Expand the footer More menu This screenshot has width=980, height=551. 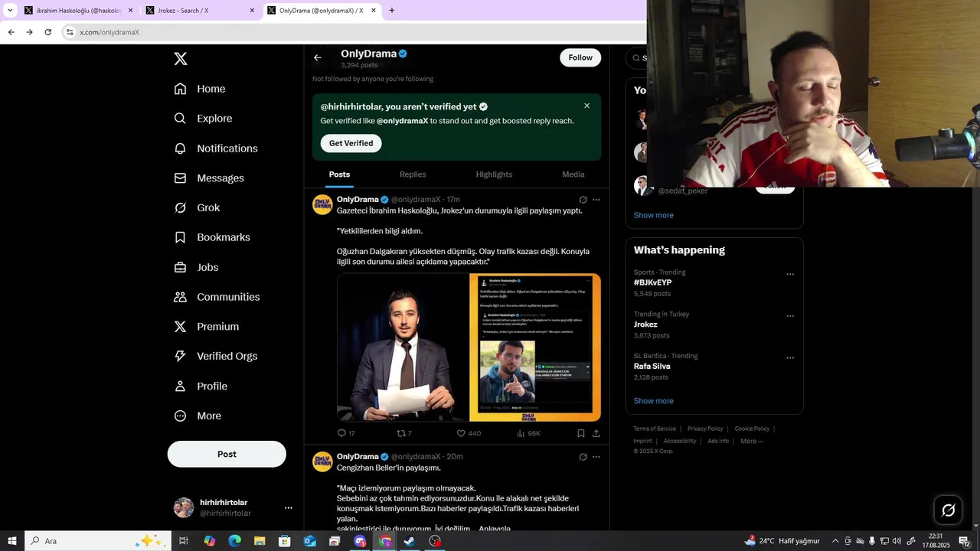(x=752, y=441)
